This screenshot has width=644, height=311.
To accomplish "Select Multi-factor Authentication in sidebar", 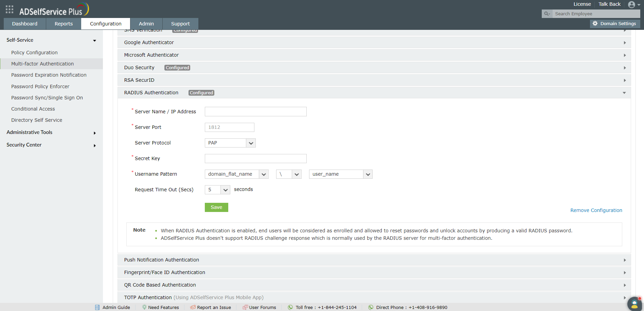I will coord(42,64).
